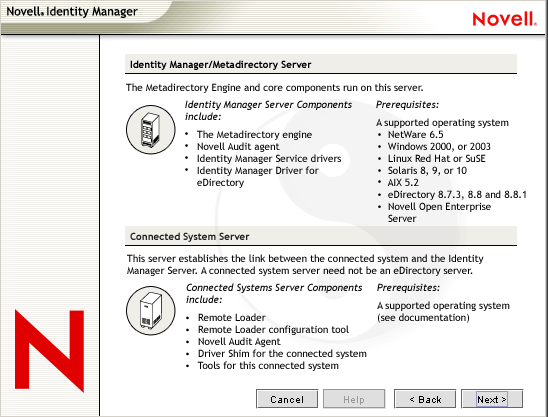Click 'Driver Shim for the connected system'

[x=282, y=353]
